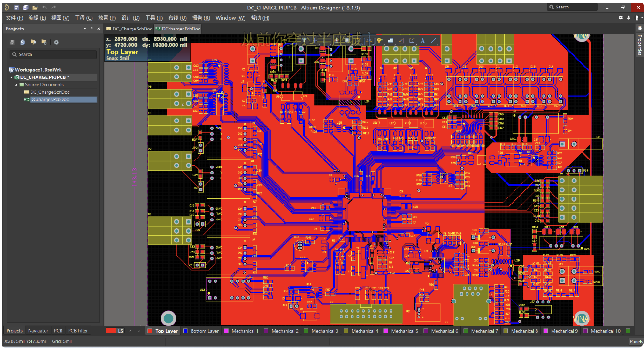The height and width of the screenshot is (348, 644).
Task: Click the Open folder icon in the title bar
Action: [35, 8]
